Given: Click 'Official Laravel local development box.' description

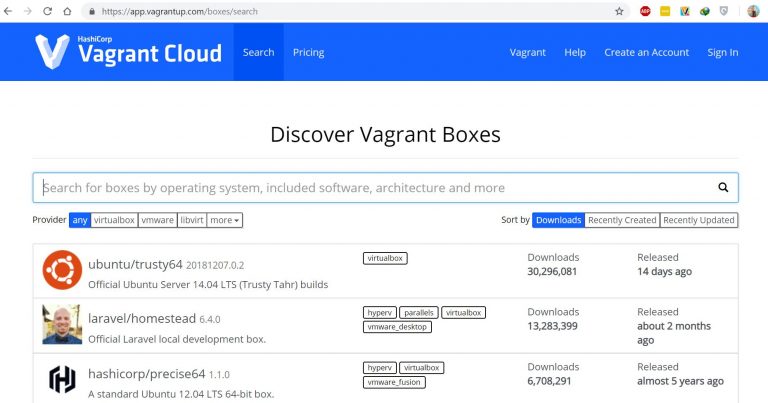Looking at the screenshot, I should 177,339.
